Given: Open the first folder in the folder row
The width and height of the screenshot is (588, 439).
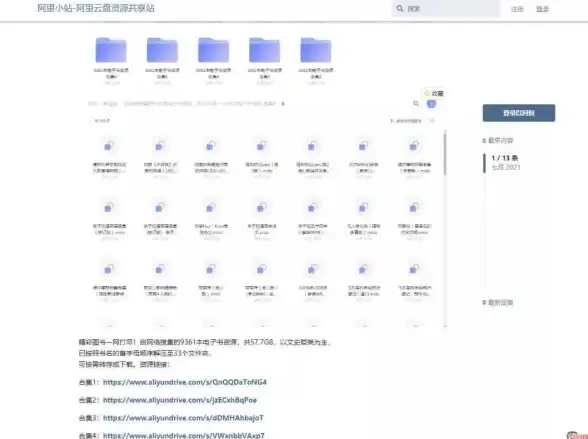Looking at the screenshot, I should click(111, 50).
